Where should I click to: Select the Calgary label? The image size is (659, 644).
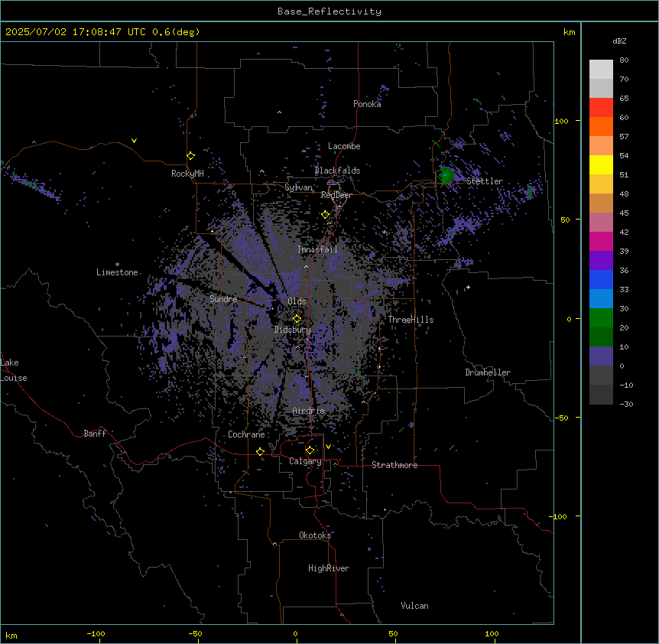pos(305,461)
